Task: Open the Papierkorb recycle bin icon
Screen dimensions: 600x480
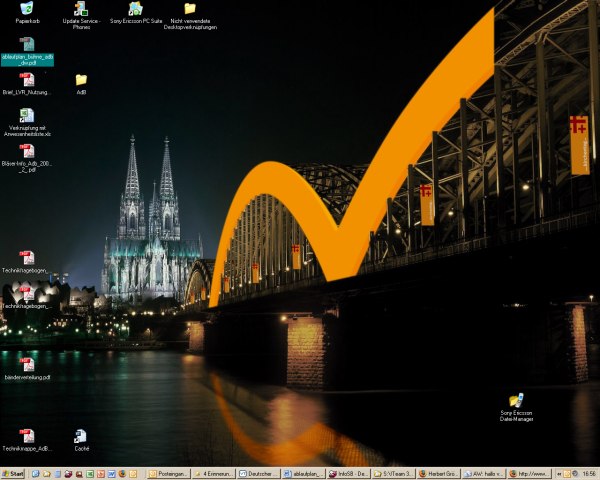Action: (x=27, y=9)
